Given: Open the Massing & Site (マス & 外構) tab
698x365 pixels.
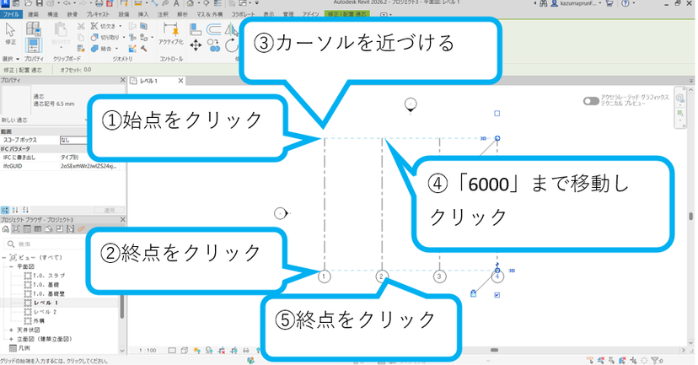Looking at the screenshot, I should [210, 14].
